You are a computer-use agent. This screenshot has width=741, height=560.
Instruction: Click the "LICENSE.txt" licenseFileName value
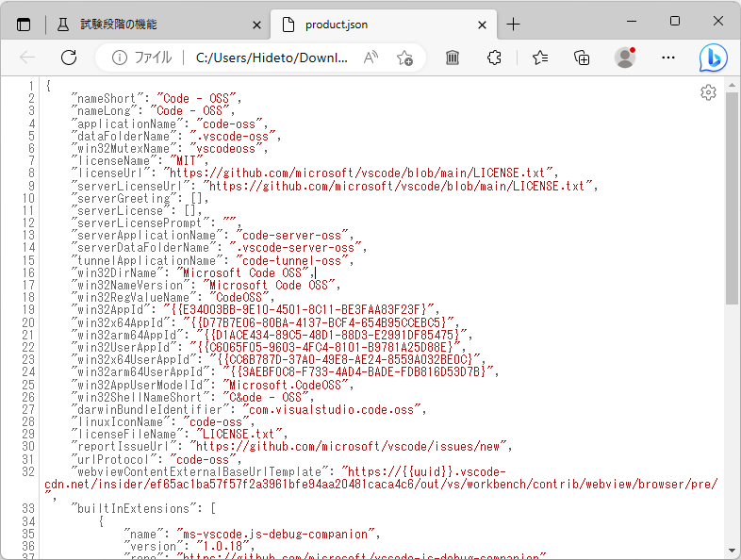[239, 434]
